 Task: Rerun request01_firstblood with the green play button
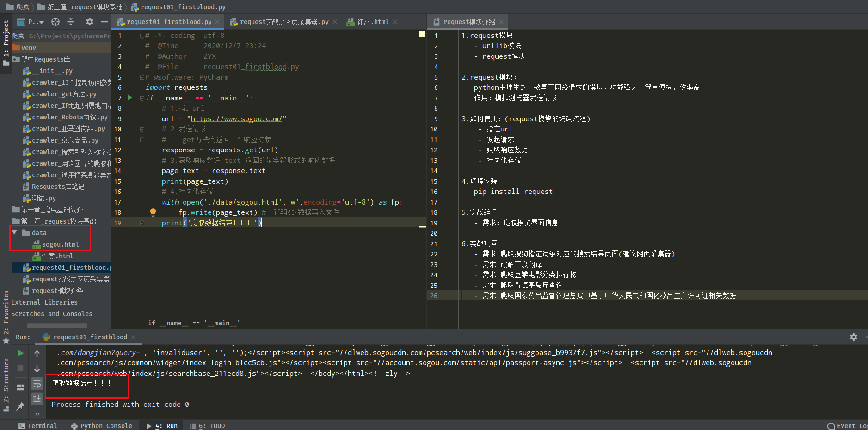tap(20, 353)
